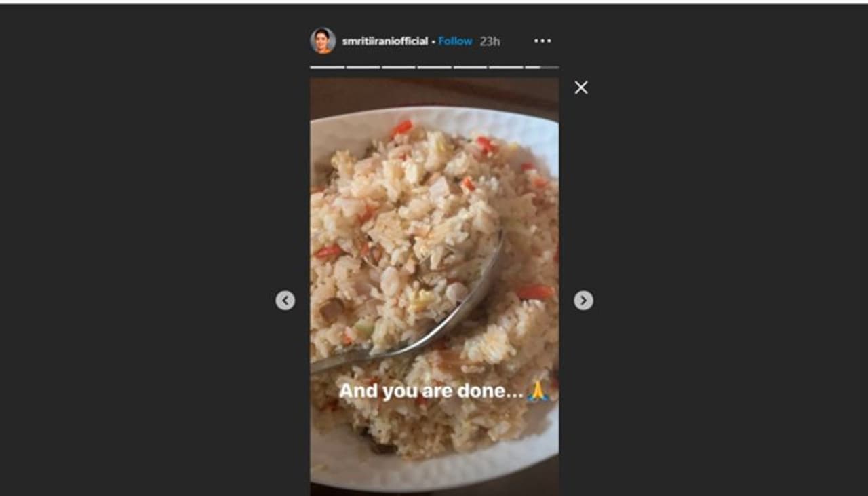This screenshot has height=496, width=868.
Task: Jump to the second story progress segment
Action: click(363, 67)
